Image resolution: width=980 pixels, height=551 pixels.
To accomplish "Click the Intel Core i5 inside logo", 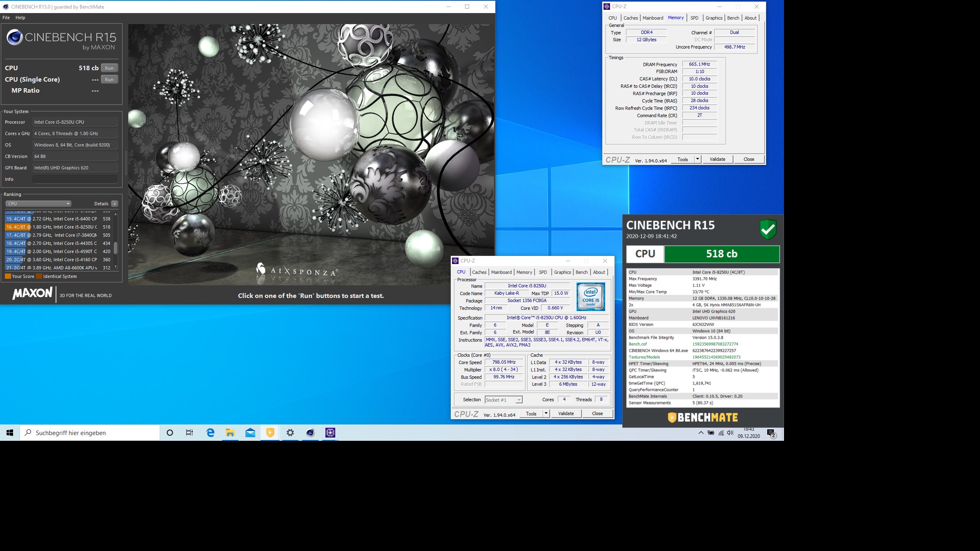I will [x=590, y=297].
